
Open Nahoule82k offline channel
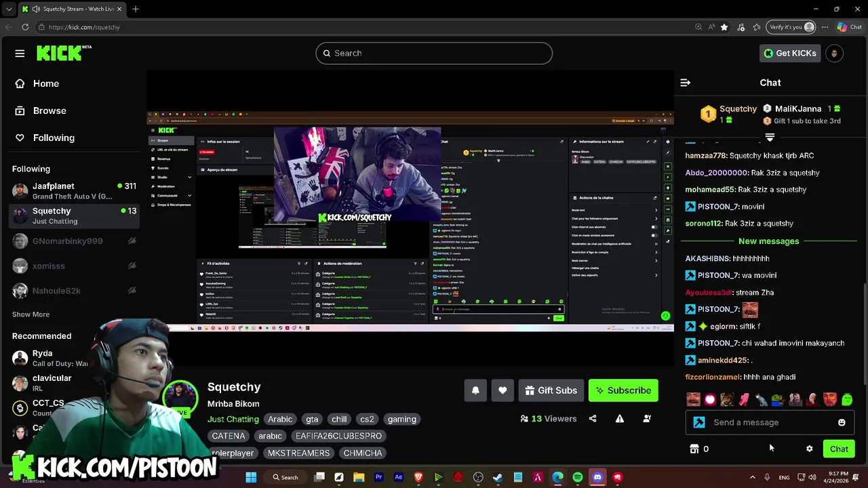[73, 291]
